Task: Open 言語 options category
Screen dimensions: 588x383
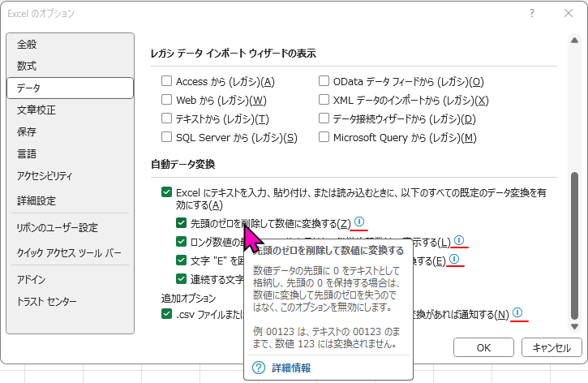Action: pos(70,154)
